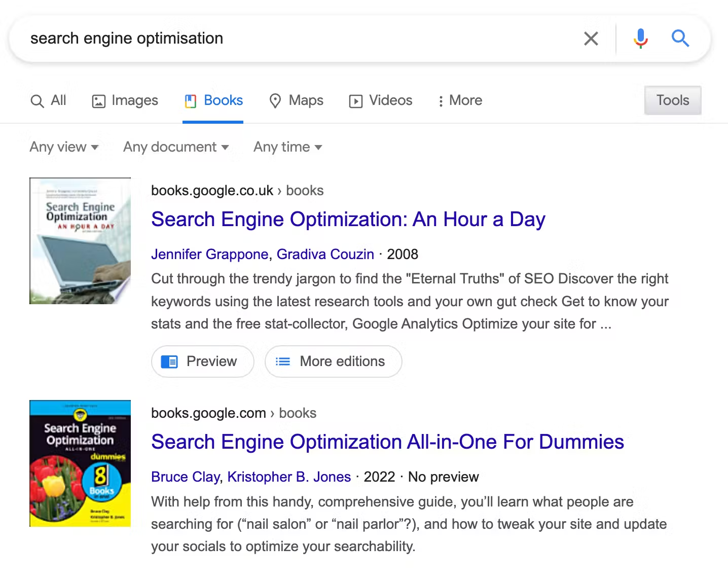Click the Videos play icon

click(355, 101)
